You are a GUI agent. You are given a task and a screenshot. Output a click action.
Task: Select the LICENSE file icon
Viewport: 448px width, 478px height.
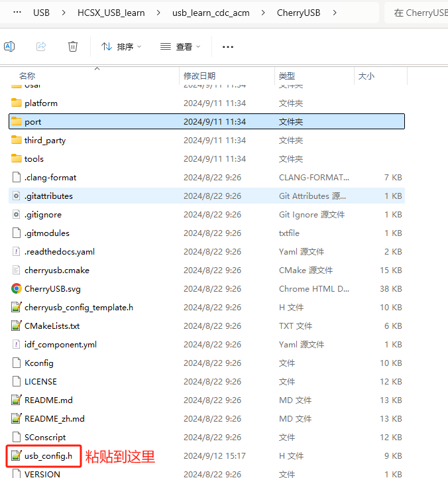click(17, 382)
